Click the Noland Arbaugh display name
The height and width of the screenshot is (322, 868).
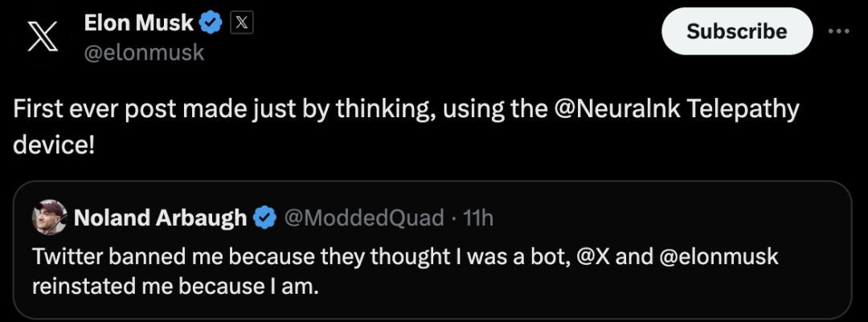tap(160, 218)
